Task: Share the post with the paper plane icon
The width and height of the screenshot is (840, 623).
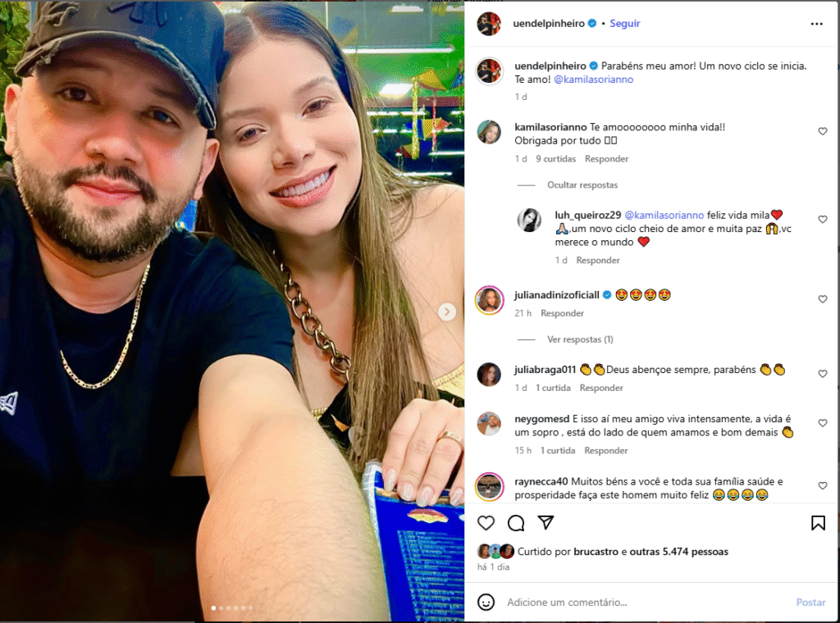Action: [546, 522]
